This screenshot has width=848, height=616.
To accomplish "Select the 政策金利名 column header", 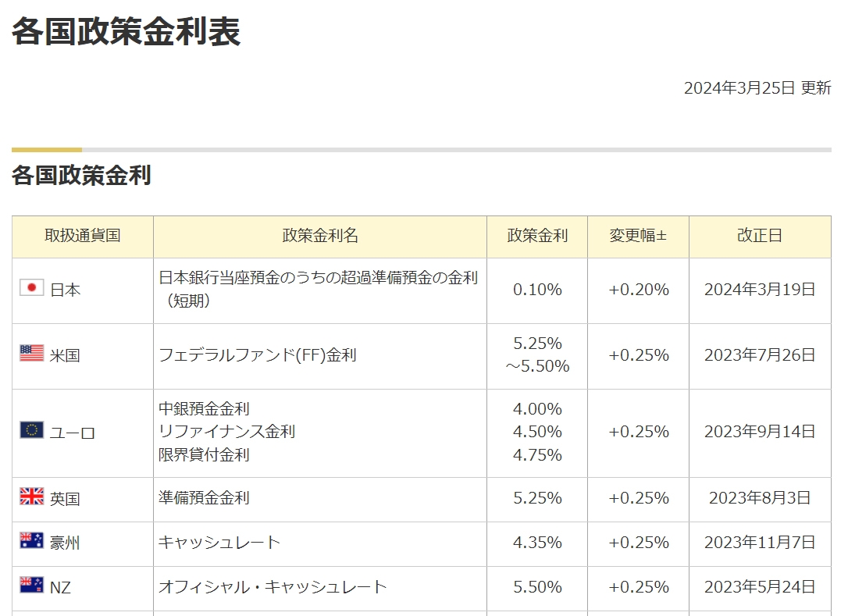I will coord(320,237).
